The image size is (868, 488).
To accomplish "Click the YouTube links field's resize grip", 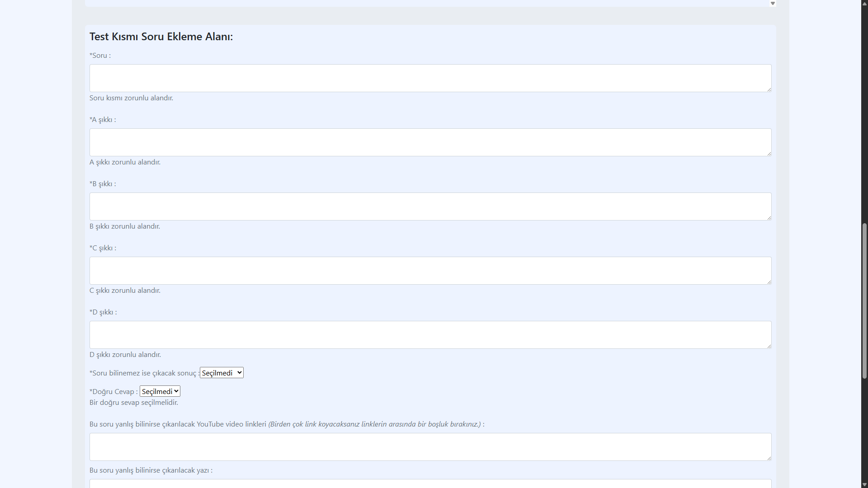I will click(x=769, y=458).
